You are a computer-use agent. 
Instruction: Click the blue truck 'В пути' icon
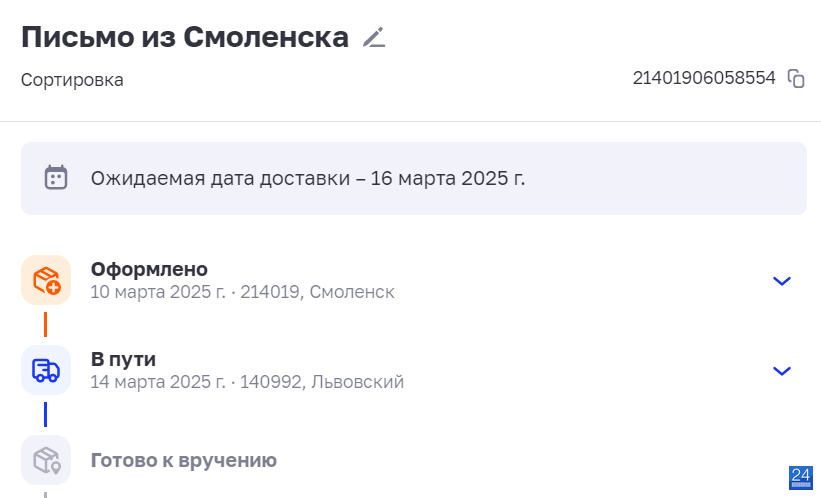coord(46,370)
